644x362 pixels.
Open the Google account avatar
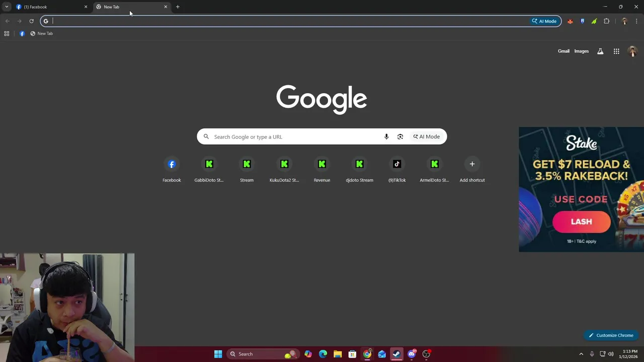click(x=632, y=51)
